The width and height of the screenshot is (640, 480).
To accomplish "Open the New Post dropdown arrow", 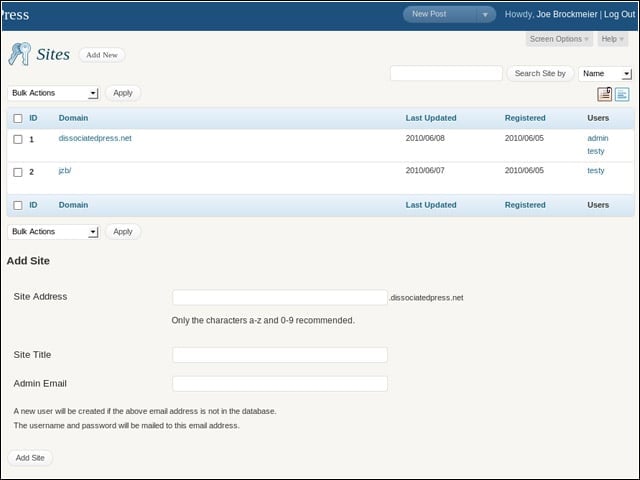I will pyautogui.click(x=485, y=15).
